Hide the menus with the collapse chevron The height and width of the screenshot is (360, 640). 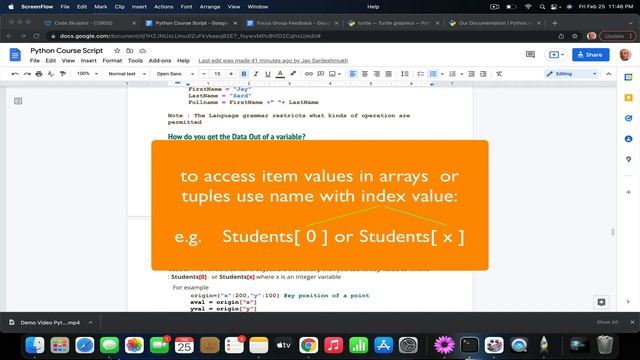[x=609, y=74]
